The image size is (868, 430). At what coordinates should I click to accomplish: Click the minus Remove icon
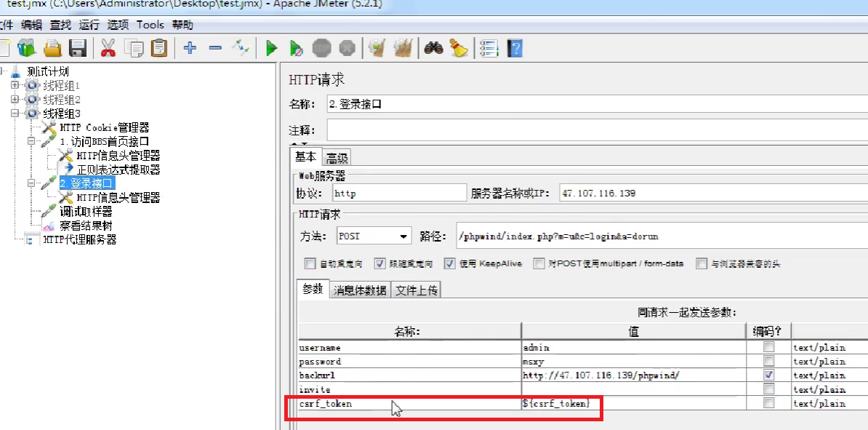(215, 48)
